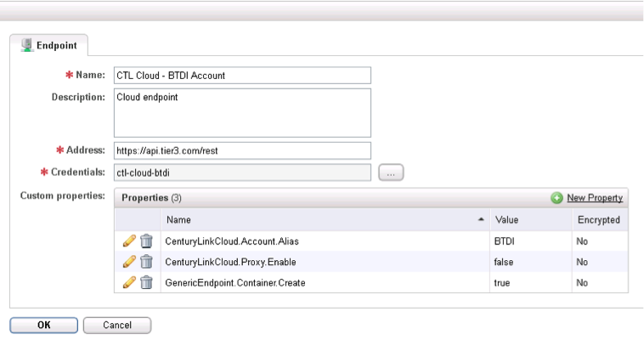644x340 pixels.
Task: Focus the Name input field
Action: coord(242,76)
